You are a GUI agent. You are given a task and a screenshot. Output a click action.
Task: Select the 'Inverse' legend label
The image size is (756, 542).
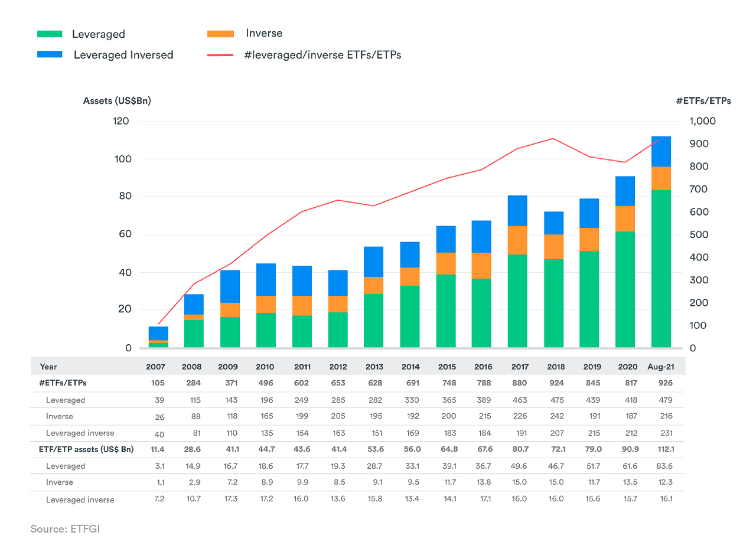pos(264,33)
